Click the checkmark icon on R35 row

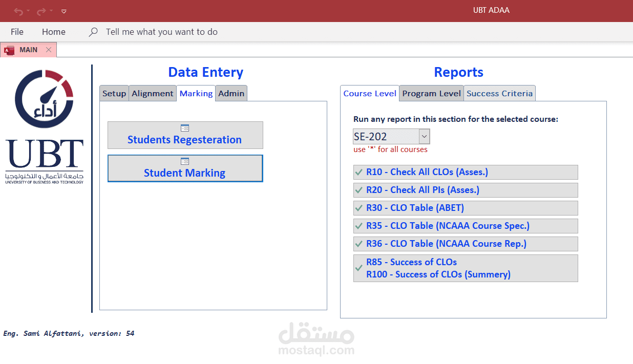[358, 226]
